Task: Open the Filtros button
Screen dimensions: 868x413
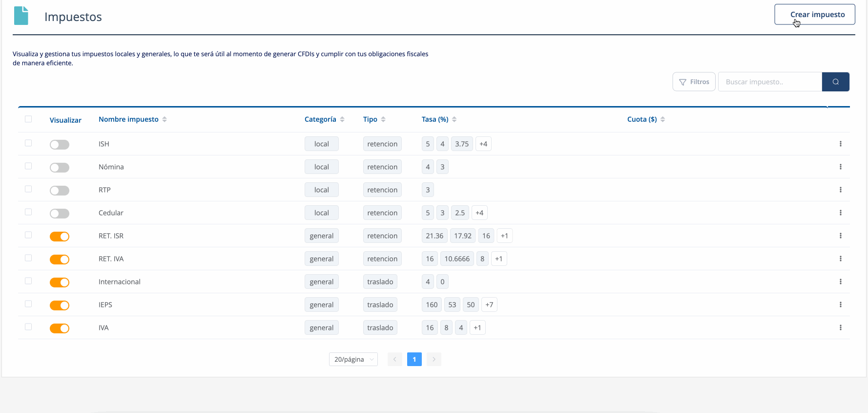Action: [694, 82]
